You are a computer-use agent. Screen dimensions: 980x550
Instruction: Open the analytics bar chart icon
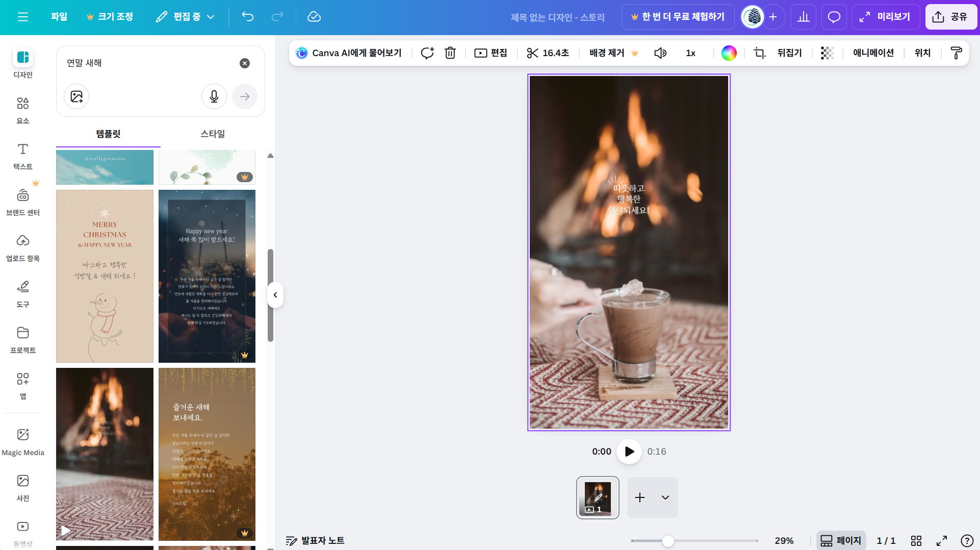[x=804, y=17]
